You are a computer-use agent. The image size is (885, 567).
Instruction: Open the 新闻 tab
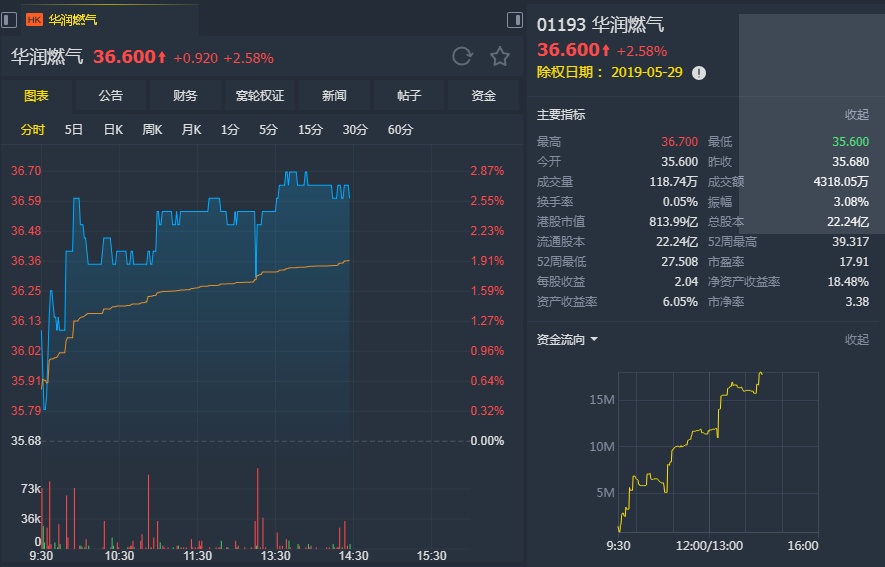pos(334,96)
